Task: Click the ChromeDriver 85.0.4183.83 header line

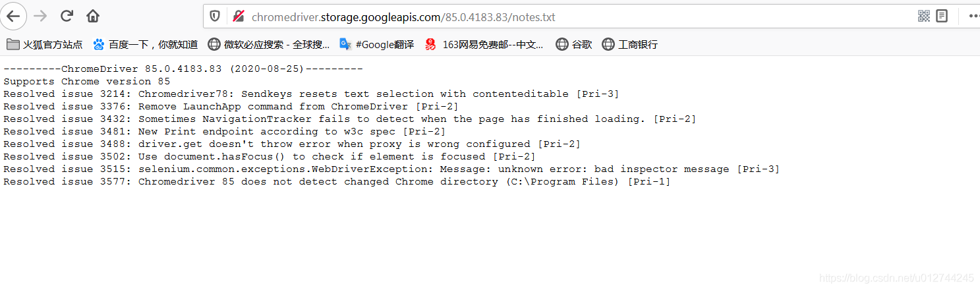Action: (183, 69)
